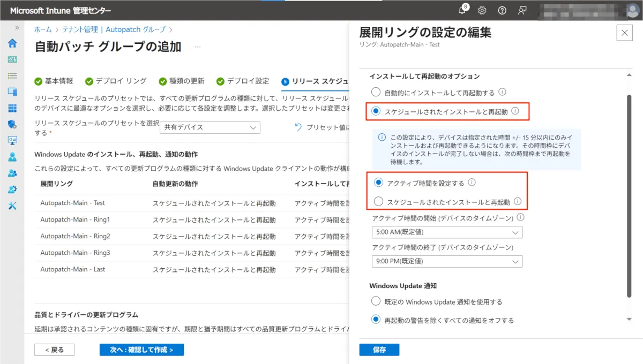643x364 pixels.
Task: Select アクティブ時間を設定する radio option
Action: pos(379,183)
